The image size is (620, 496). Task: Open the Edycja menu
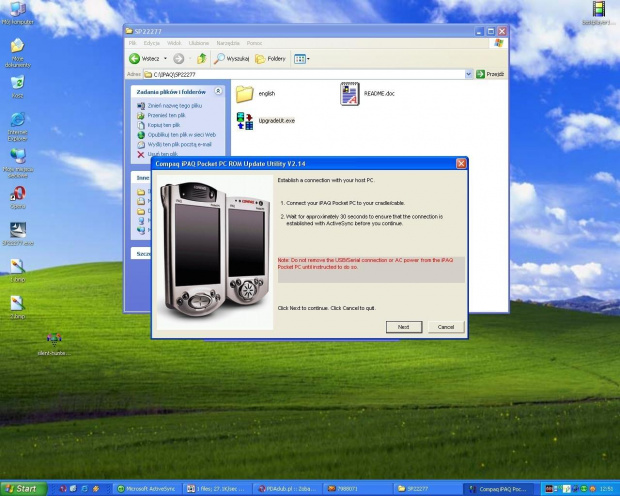152,43
